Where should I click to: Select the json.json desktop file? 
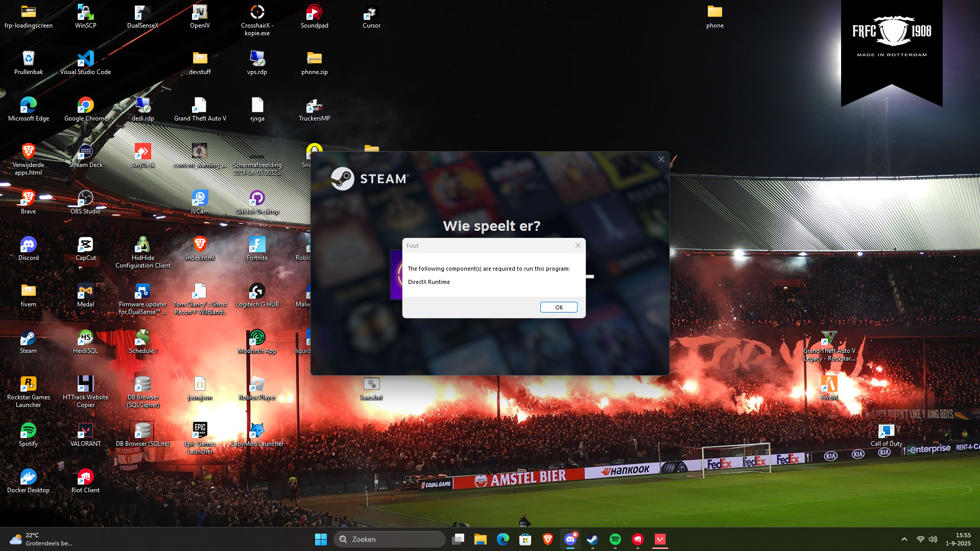click(200, 389)
